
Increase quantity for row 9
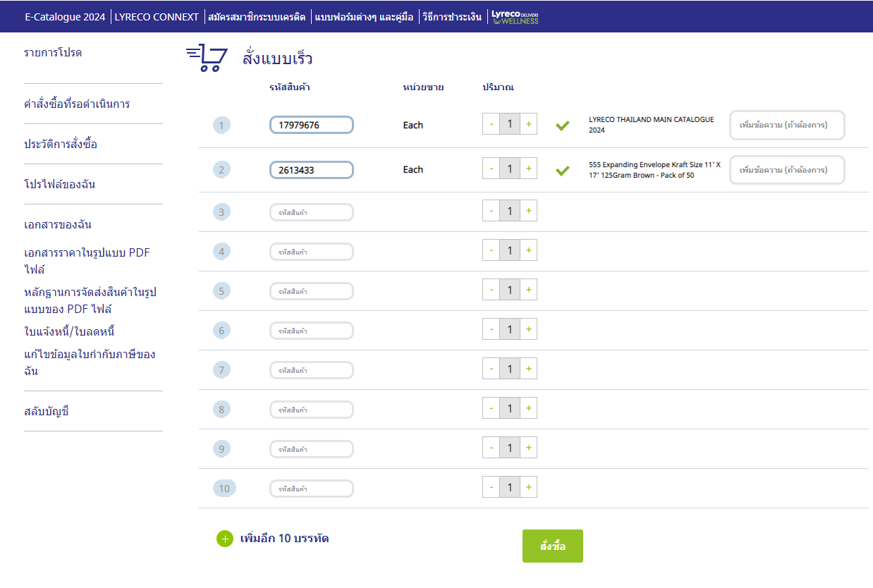pyautogui.click(x=529, y=447)
